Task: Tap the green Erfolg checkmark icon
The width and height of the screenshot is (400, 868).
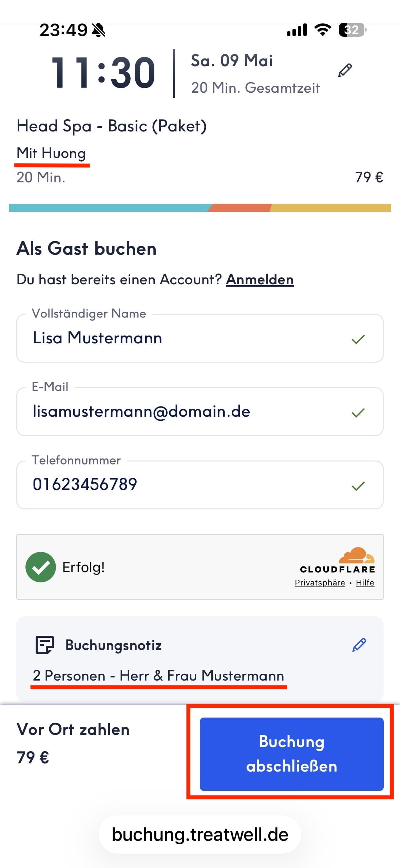Action: point(41,567)
